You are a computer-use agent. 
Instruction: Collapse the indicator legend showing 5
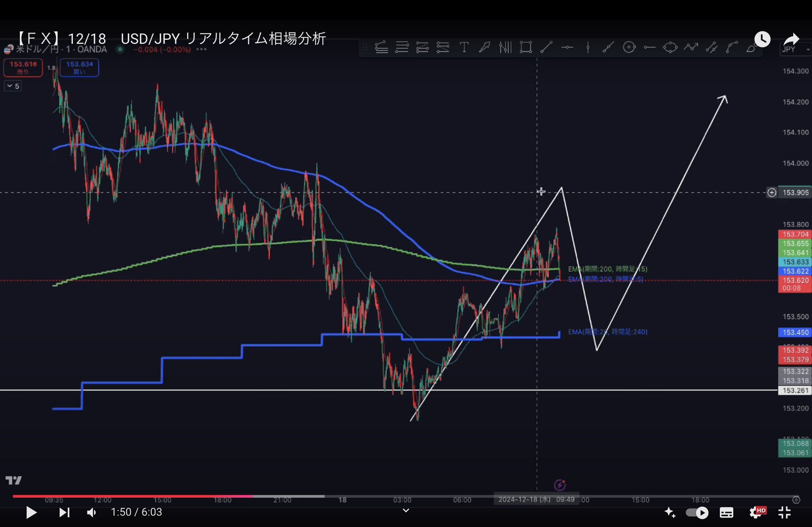pos(13,86)
